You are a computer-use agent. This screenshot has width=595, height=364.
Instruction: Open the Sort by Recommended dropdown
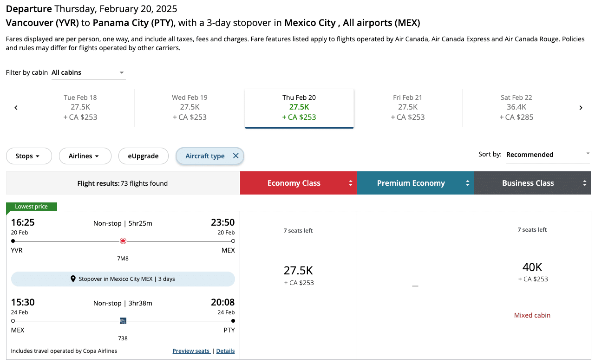(547, 155)
